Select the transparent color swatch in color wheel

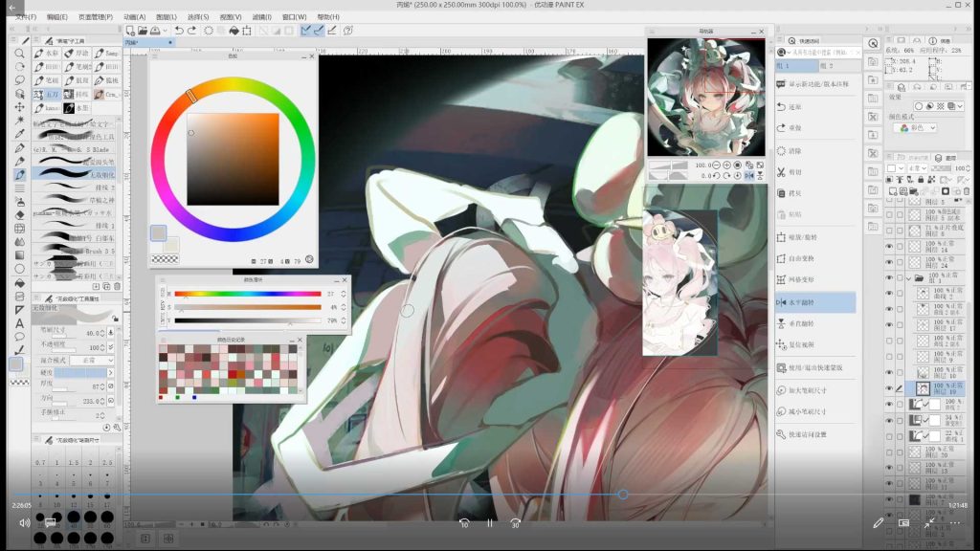[165, 258]
